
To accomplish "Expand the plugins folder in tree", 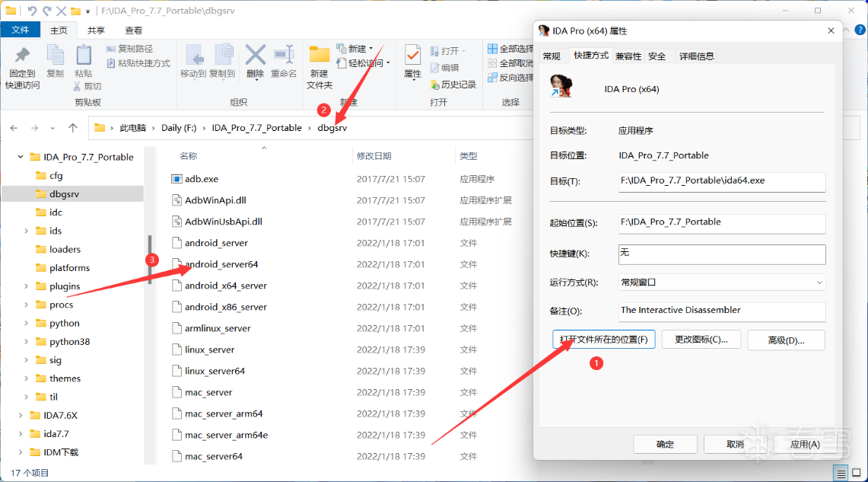I will pyautogui.click(x=26, y=286).
